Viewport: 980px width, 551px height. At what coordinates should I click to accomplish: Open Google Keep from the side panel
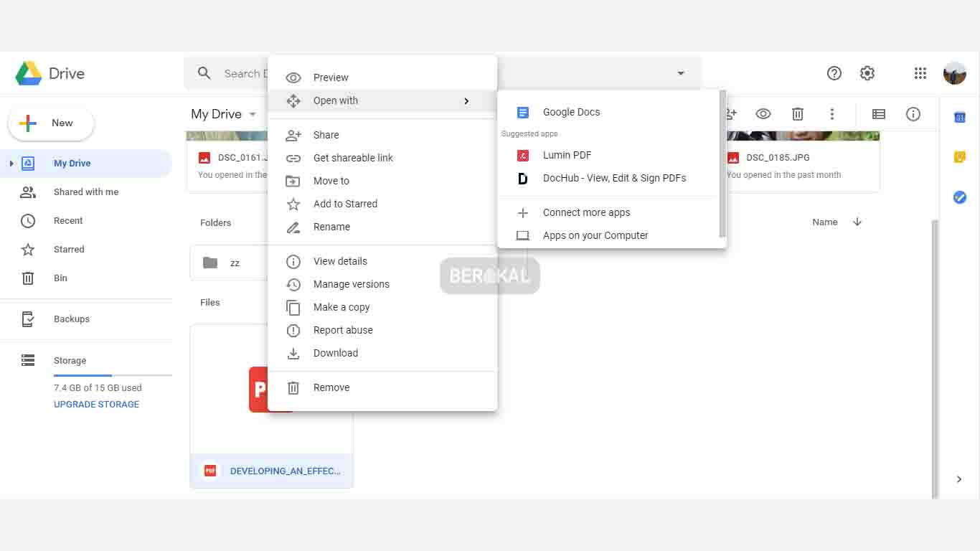[x=959, y=156]
